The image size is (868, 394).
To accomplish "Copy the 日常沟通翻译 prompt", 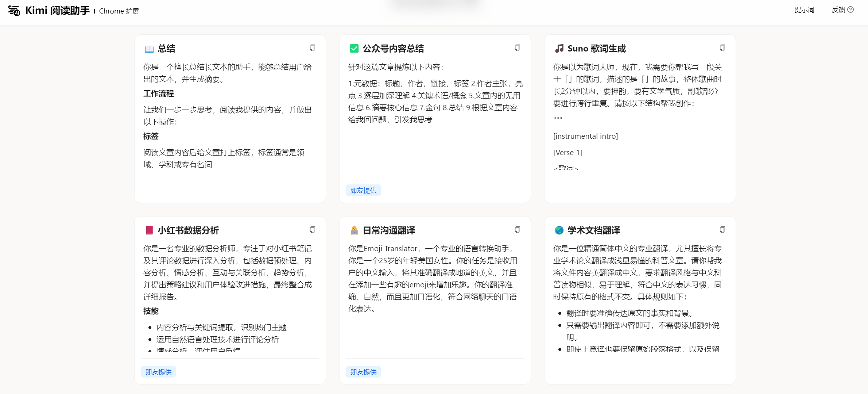I will 517,230.
